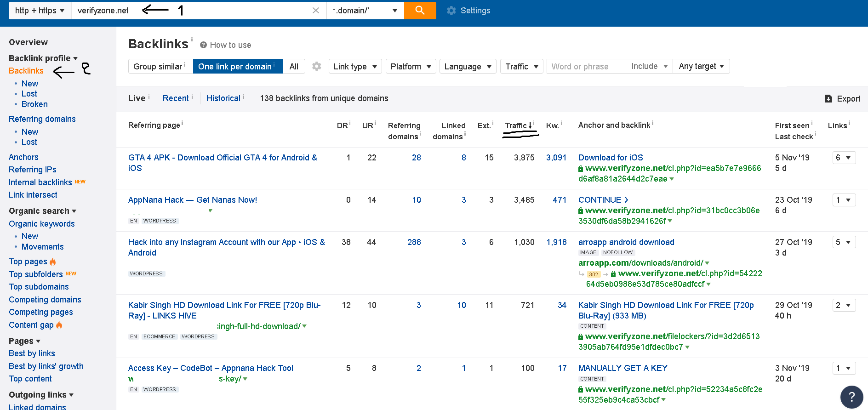Expand Links dropdown showing 2 for Kabir Singh
The width and height of the screenshot is (868, 410).
pos(844,305)
